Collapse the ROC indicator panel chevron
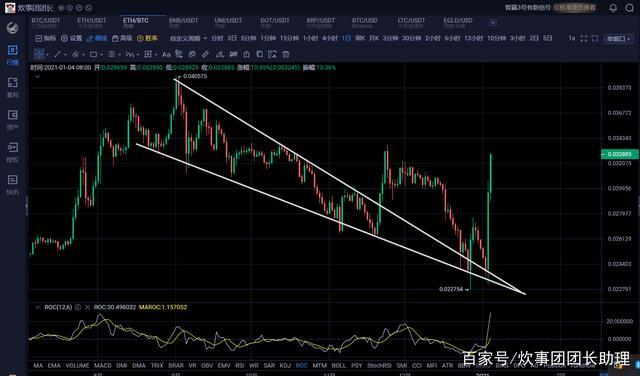The height and width of the screenshot is (376, 640). click(x=37, y=307)
